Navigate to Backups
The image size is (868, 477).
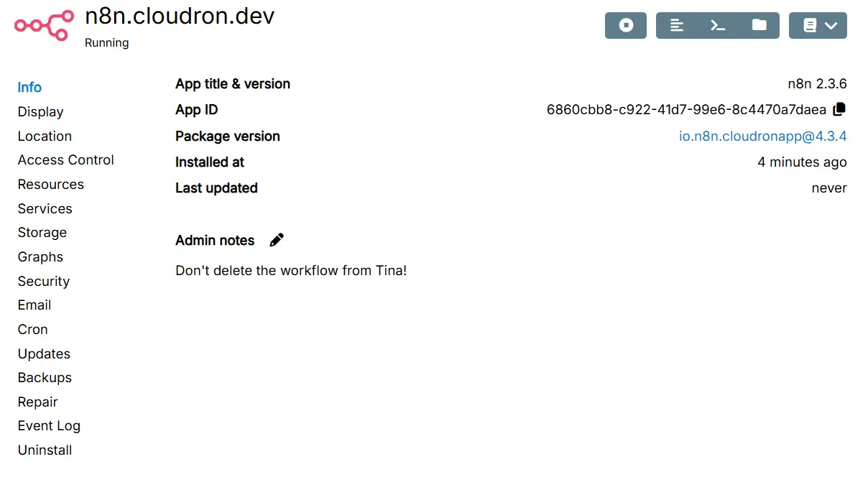coord(45,378)
